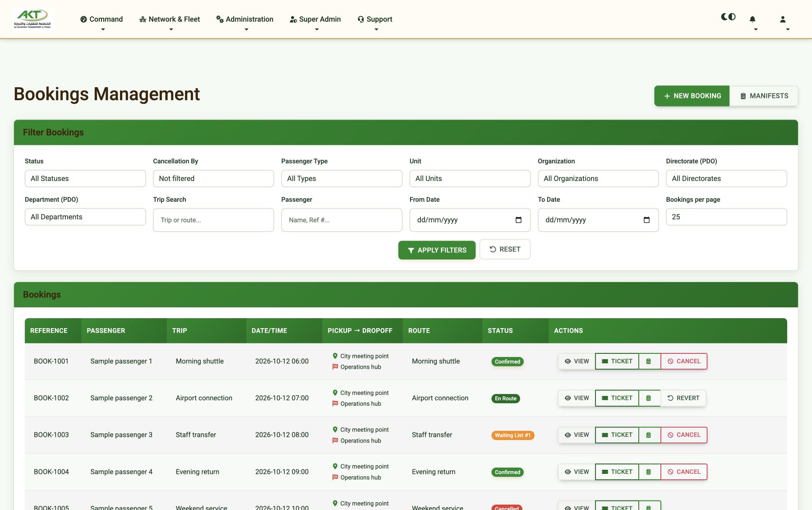
Task: Expand the Passenger Type dropdown
Action: [341, 179]
